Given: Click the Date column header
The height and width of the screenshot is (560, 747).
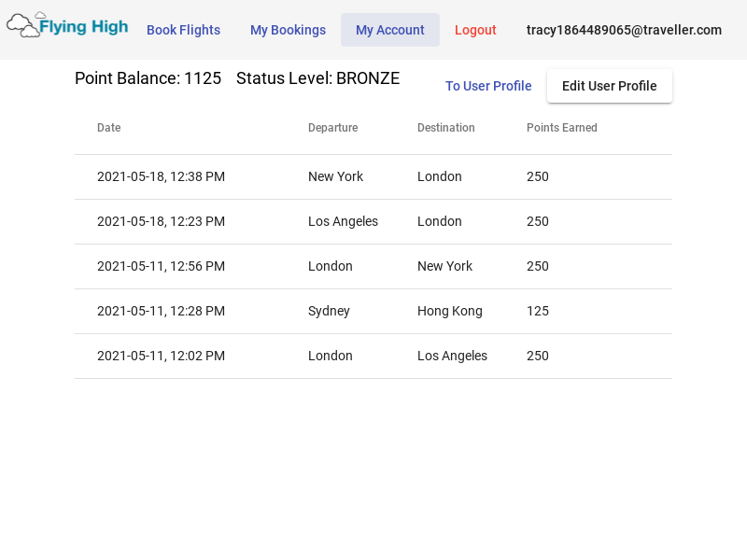Looking at the screenshot, I should click(108, 128).
